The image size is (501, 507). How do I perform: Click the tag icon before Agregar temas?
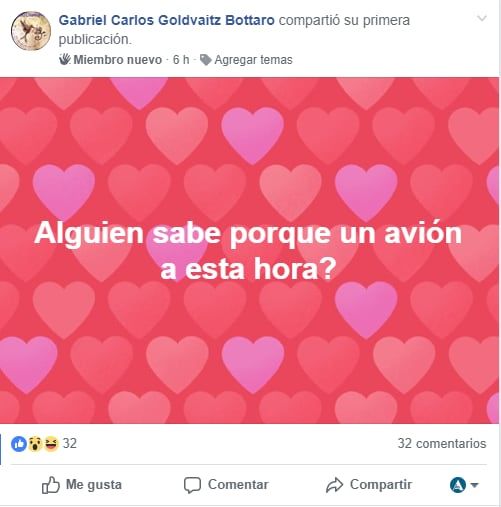point(205,60)
